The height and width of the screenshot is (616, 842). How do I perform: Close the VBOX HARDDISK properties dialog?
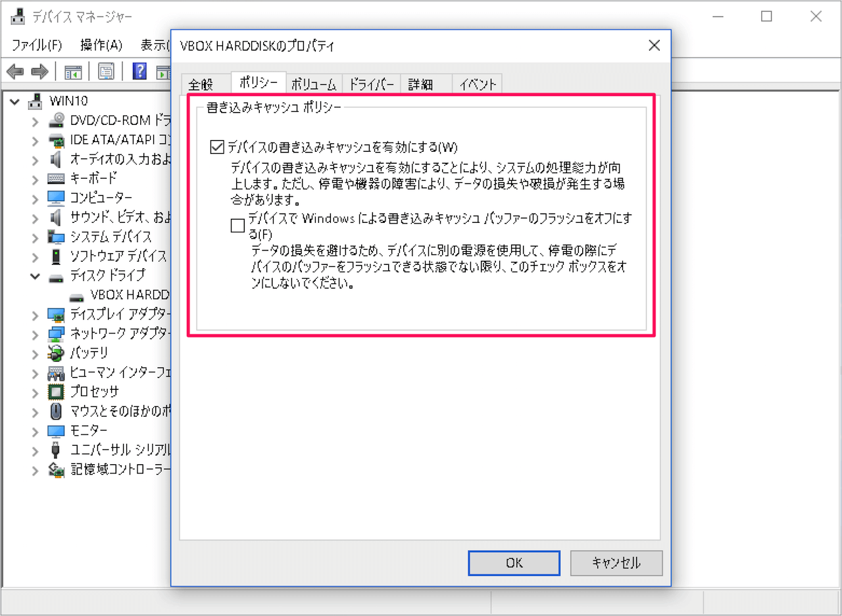coord(654,45)
